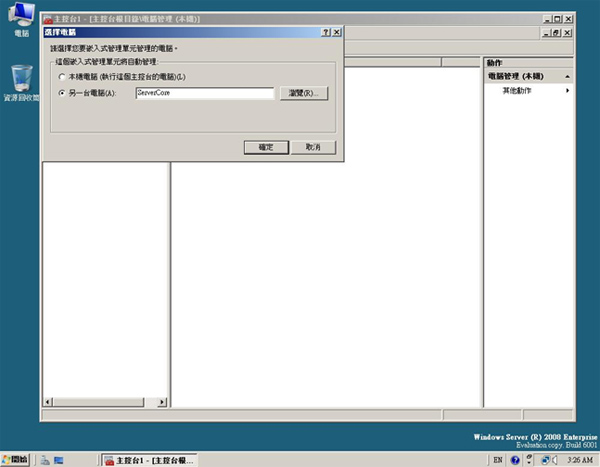Click the 取消 button
This screenshot has height=467, width=600.
[x=314, y=146]
